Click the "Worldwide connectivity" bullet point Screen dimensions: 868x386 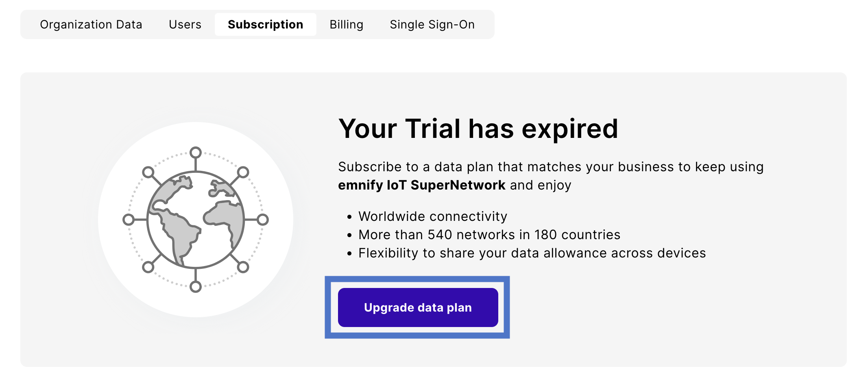[432, 216]
